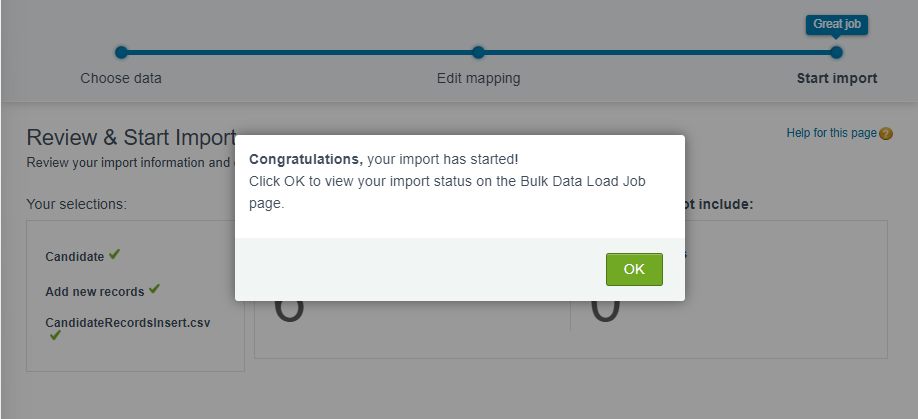Go to the Edit mapping step label
The height and width of the screenshot is (419, 918).
478,78
